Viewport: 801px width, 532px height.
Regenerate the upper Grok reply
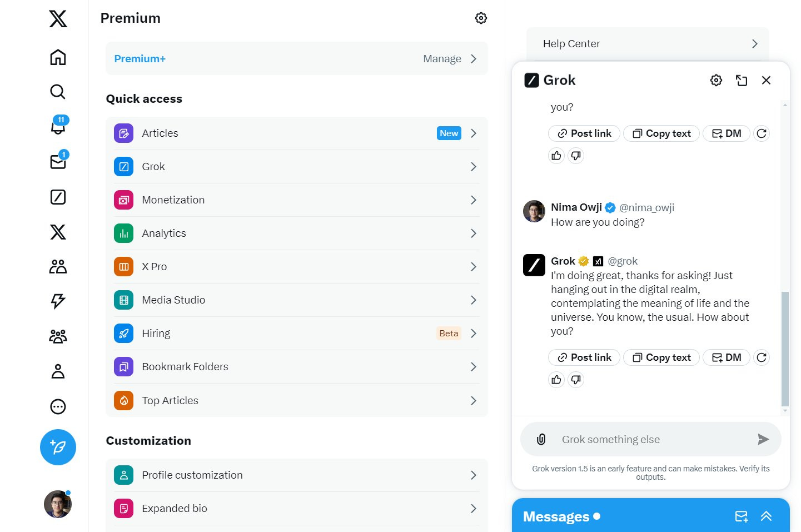pos(762,133)
